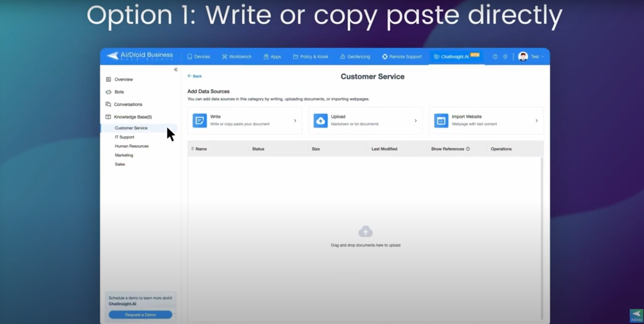Viewport: 644px width, 324px height.
Task: Open the Test account dropdown
Action: (x=538, y=57)
